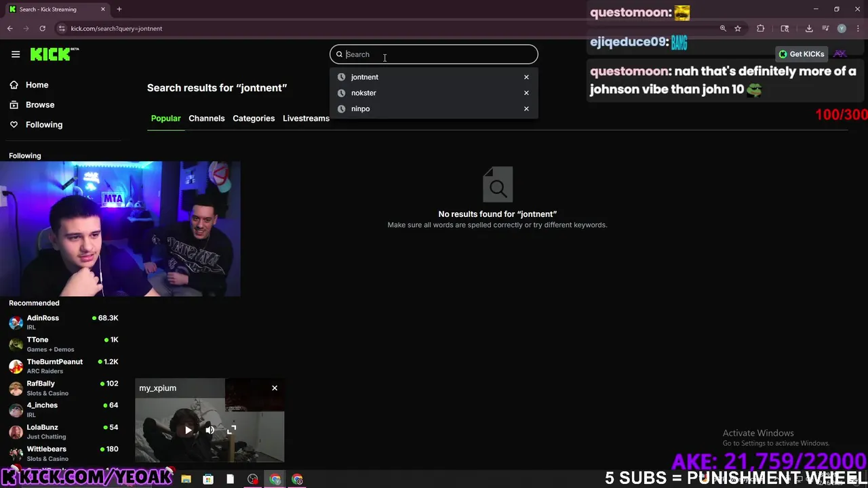Click history clock icon beside ninpo
This screenshot has height=488, width=868.
(341, 108)
